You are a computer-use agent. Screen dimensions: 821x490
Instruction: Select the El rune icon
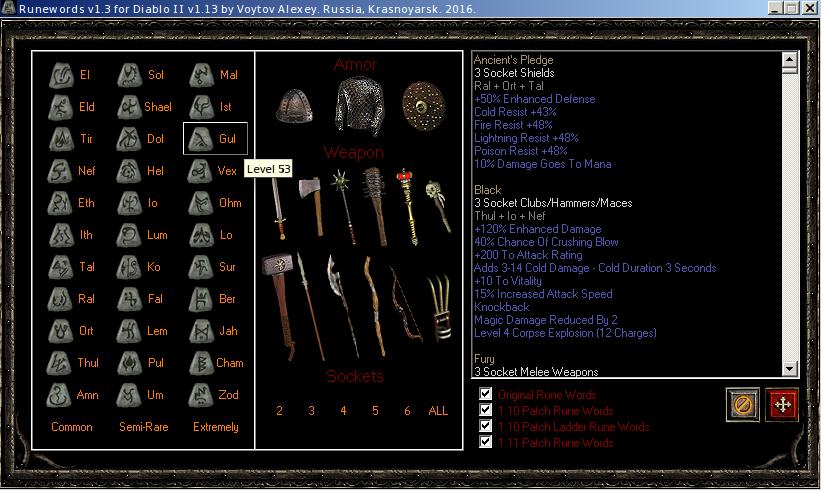click(x=62, y=75)
